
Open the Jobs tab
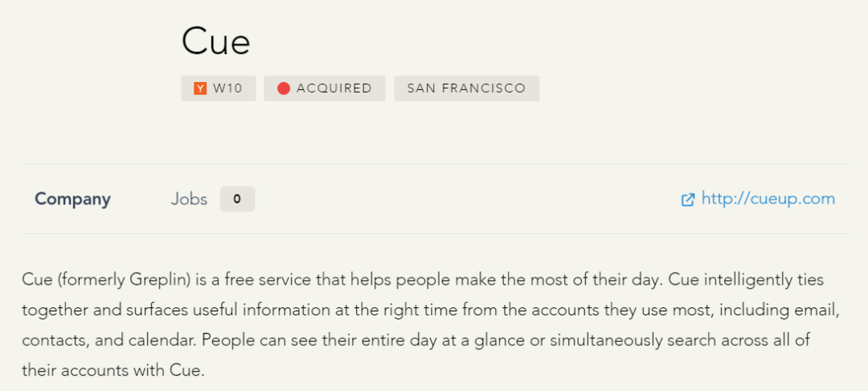[x=189, y=199]
